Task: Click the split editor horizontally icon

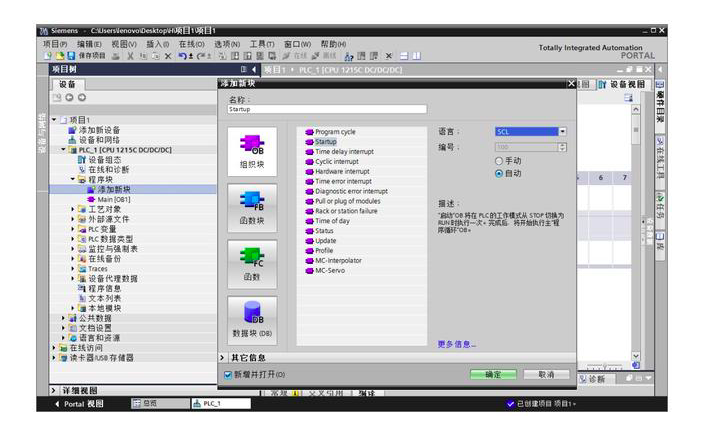Action: pyautogui.click(x=404, y=56)
